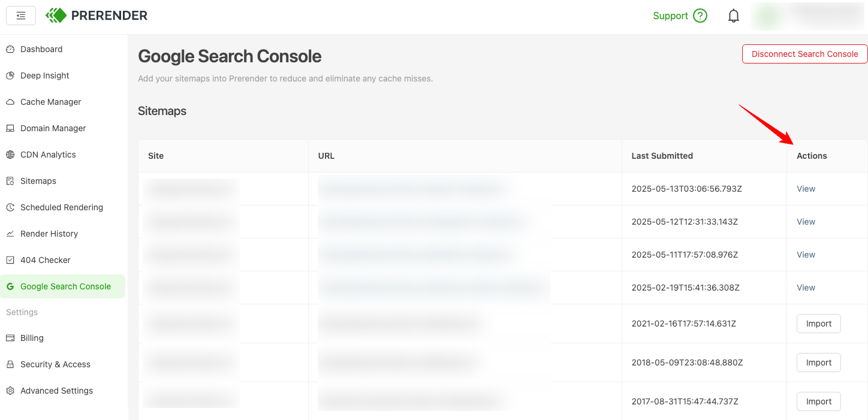
Task: Click the Google G icon in sidebar
Action: [x=10, y=286]
